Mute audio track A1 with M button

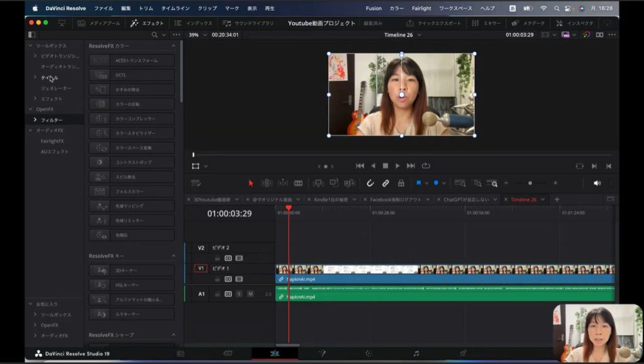pyautogui.click(x=250, y=294)
